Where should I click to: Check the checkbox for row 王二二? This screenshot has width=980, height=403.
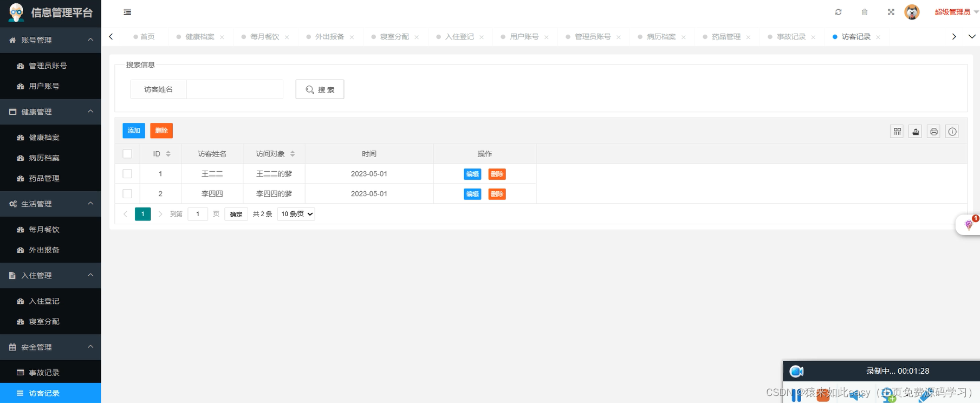127,174
